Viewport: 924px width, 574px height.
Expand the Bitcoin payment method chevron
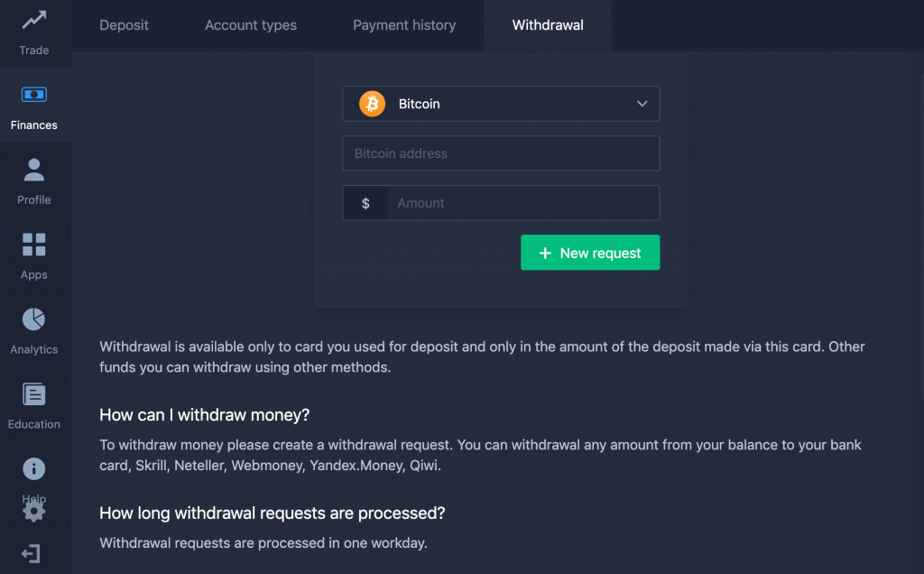642,104
